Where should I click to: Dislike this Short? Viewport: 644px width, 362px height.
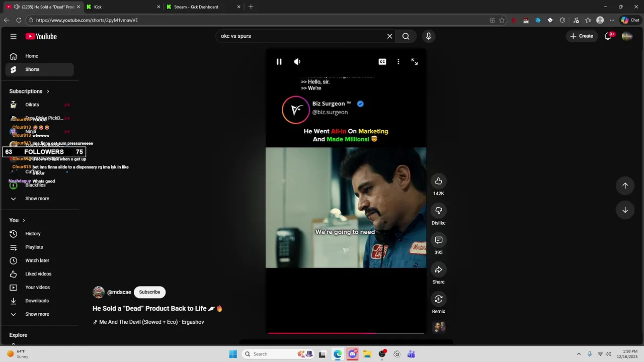click(439, 211)
